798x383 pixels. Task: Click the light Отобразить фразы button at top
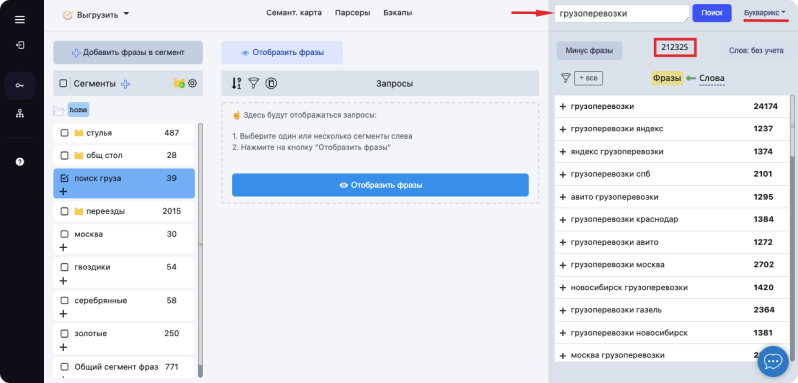tap(282, 52)
